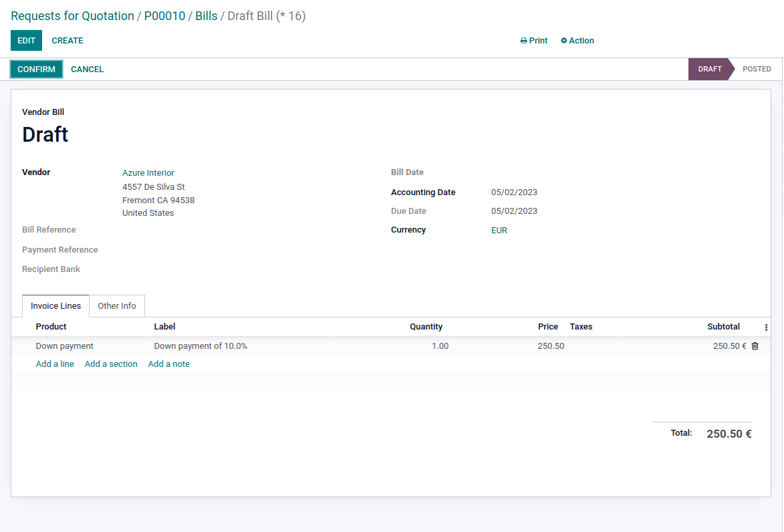Click the Print printer icon
This screenshot has width=784, height=532.
click(523, 41)
